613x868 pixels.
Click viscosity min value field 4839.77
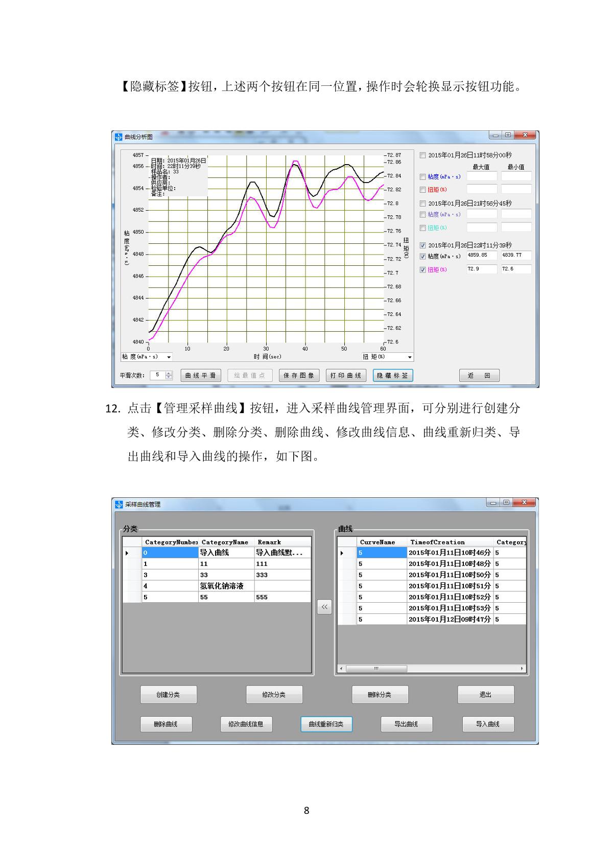516,255
